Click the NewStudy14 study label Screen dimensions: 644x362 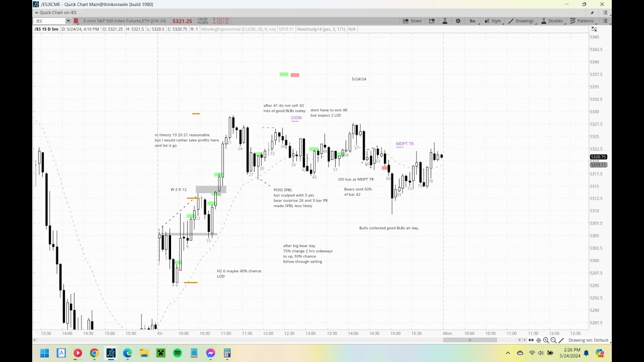coord(321,29)
